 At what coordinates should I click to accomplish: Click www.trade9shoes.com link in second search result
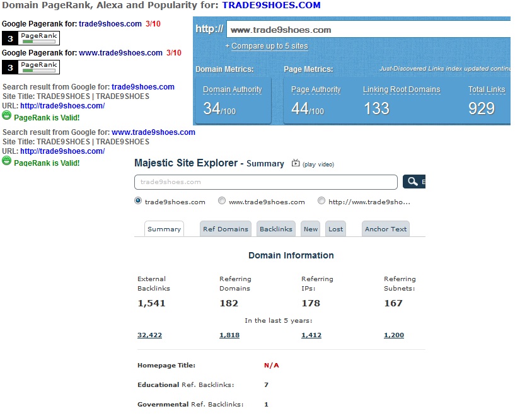point(153,132)
